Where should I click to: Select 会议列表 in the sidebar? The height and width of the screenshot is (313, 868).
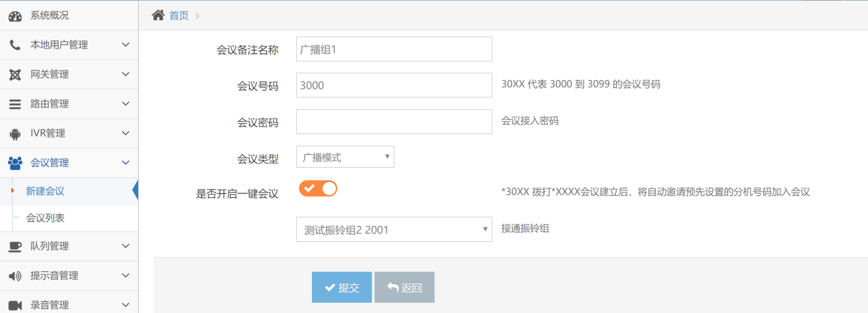45,218
